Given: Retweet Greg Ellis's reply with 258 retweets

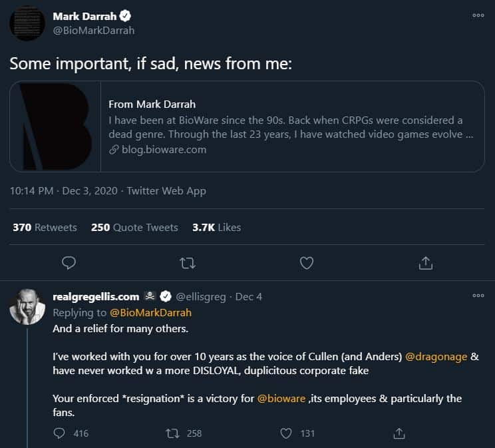Looking at the screenshot, I should coord(171,433).
